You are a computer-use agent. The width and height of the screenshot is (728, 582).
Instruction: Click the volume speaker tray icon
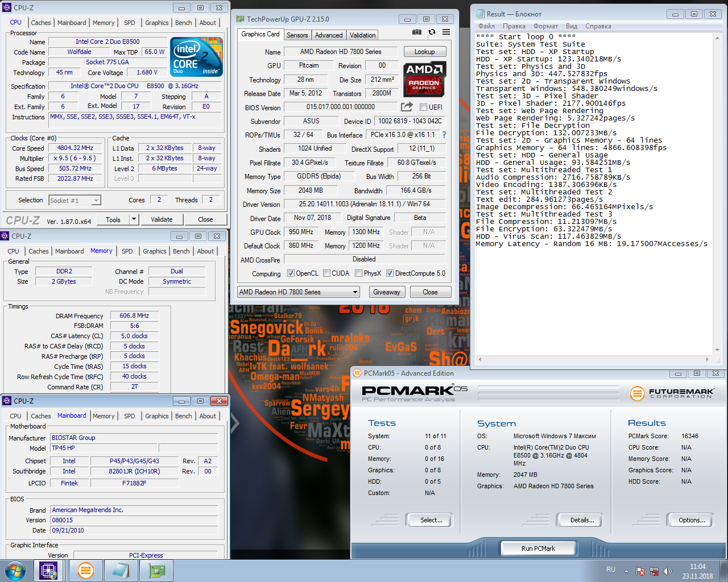[668, 571]
